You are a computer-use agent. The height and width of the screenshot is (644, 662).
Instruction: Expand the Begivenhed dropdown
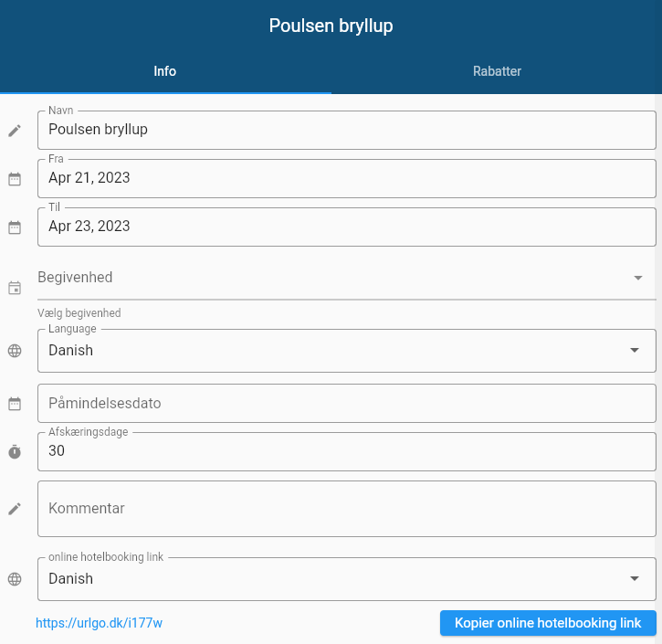coord(637,278)
